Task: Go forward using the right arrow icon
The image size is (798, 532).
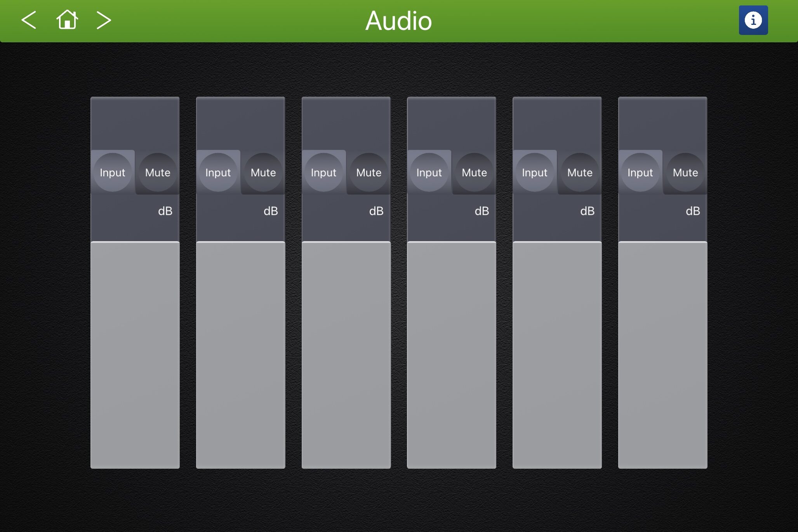Action: pyautogui.click(x=104, y=20)
